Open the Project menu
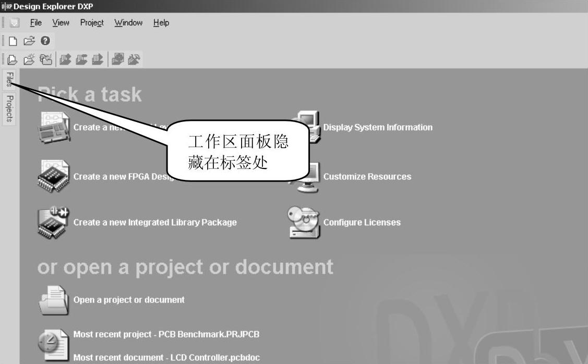The width and height of the screenshot is (588, 364). [x=92, y=23]
